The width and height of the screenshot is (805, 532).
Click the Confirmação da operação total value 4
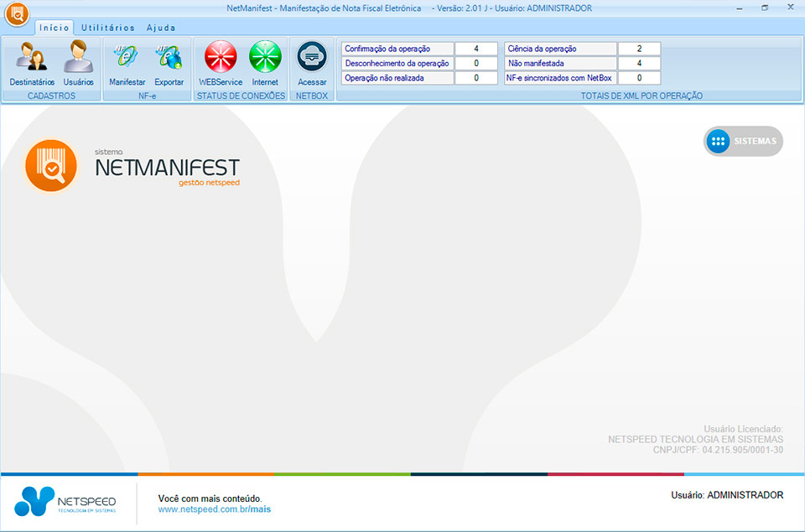(x=476, y=49)
